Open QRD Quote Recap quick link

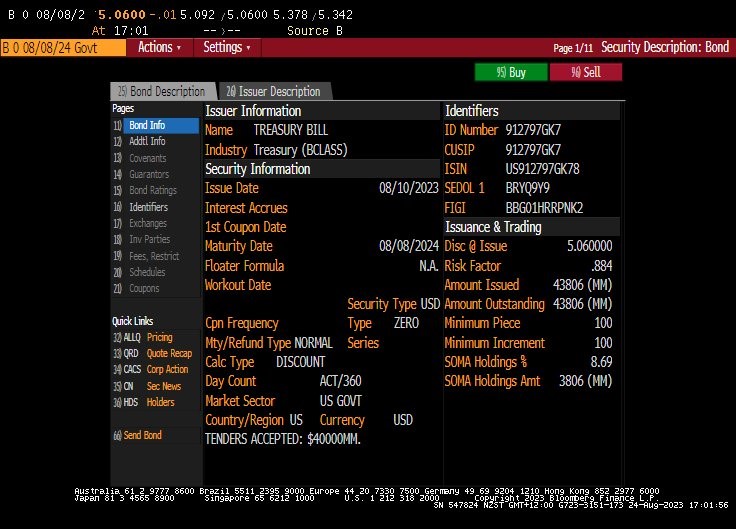click(153, 353)
